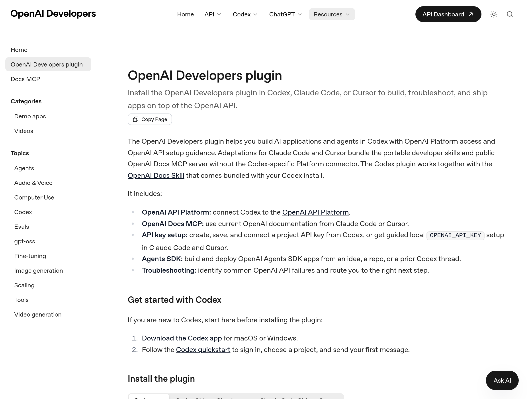532x399 pixels.
Task: Click the OpenAI Developers logo
Action: click(53, 14)
